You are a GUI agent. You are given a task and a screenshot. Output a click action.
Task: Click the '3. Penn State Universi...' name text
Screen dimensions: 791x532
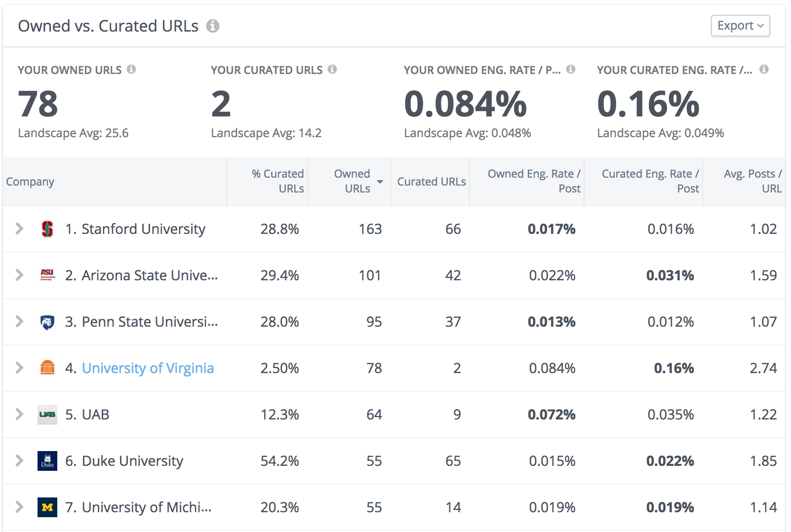coord(142,322)
